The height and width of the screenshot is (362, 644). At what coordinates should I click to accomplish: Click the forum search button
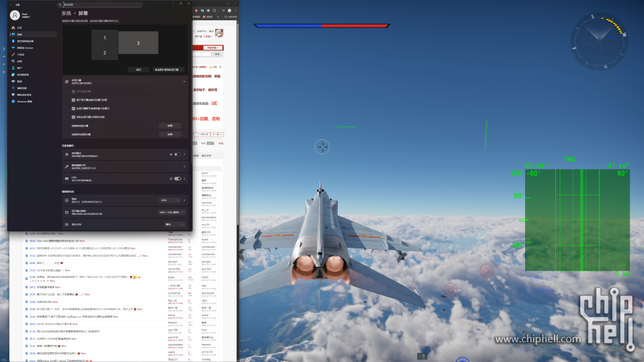(217, 54)
